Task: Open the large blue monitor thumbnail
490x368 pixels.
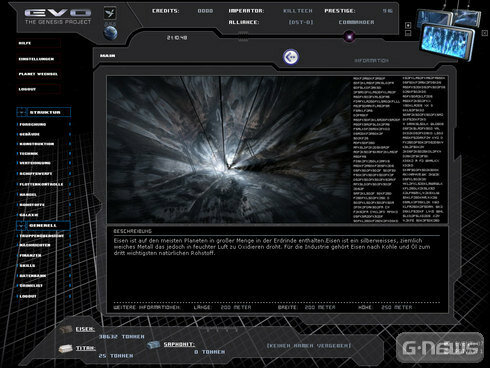Action: [x=448, y=43]
